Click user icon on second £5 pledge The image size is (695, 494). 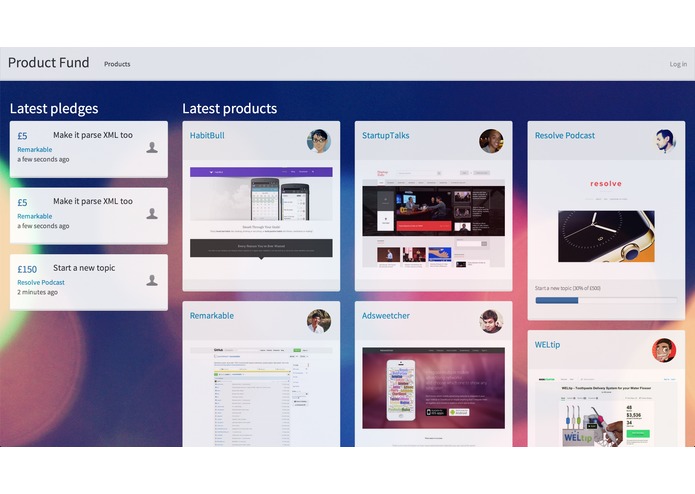click(x=152, y=214)
